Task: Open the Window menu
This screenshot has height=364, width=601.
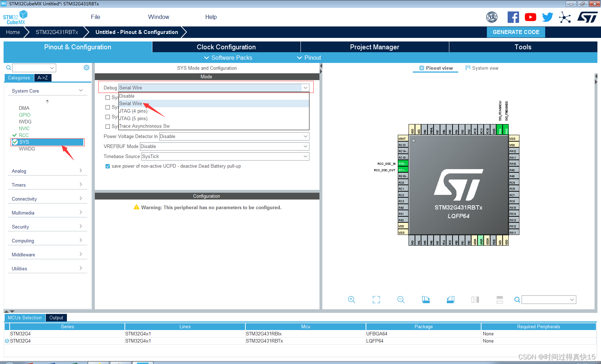Action: pos(158,17)
